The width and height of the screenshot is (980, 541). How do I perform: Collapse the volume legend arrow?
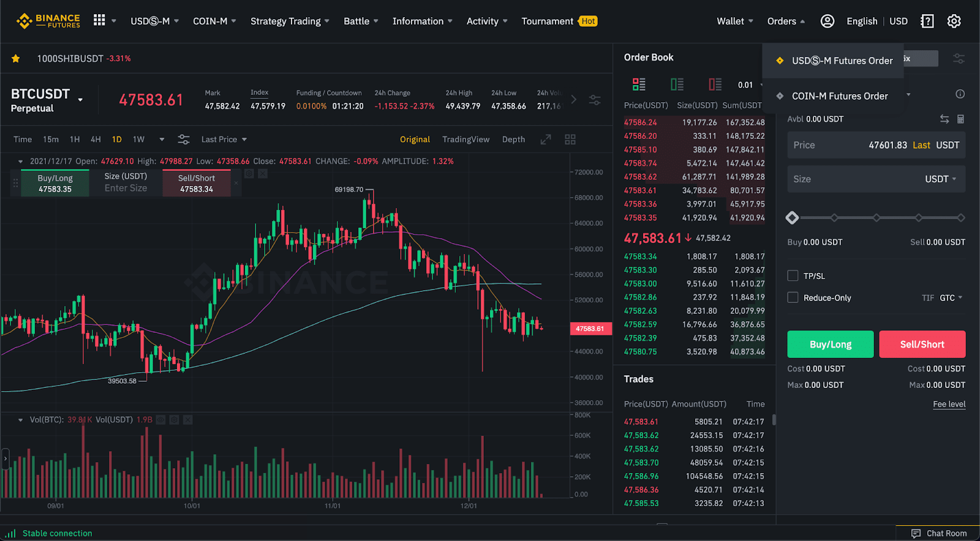point(20,420)
